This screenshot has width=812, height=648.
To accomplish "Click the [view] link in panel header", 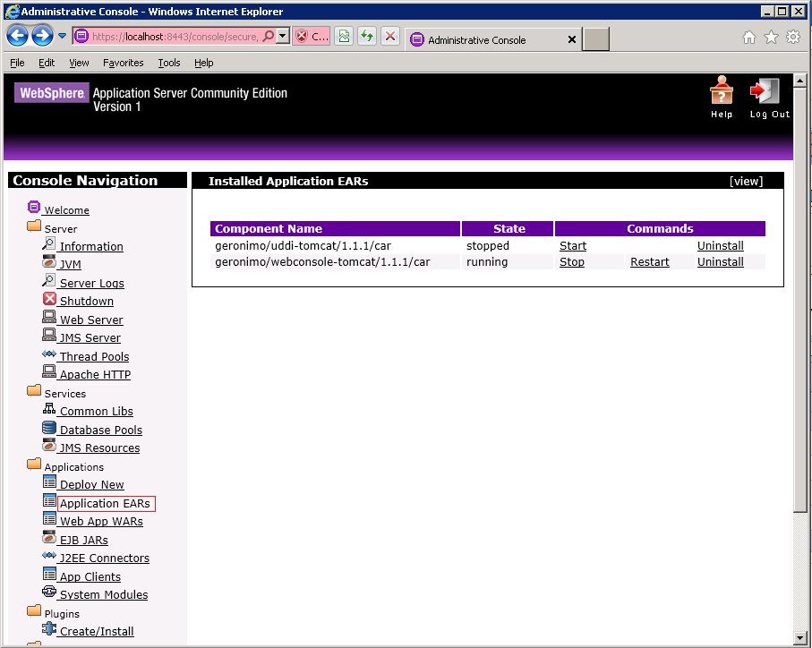I will 747,181.
